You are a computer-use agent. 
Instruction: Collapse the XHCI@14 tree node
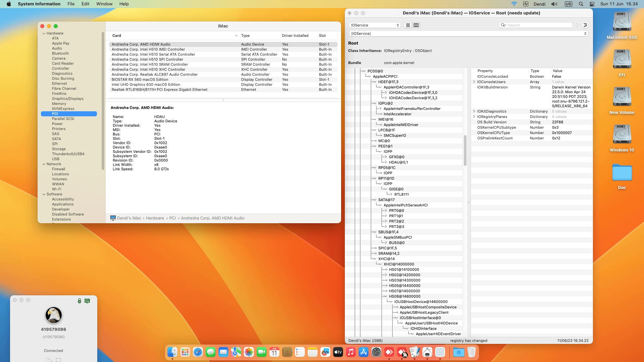[375, 259]
